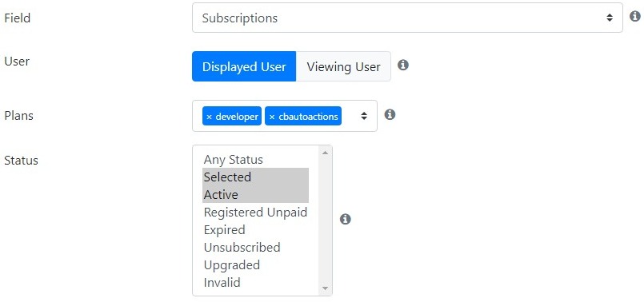Open the Field Subscriptions dropdown
The width and height of the screenshot is (644, 302).
click(x=407, y=18)
